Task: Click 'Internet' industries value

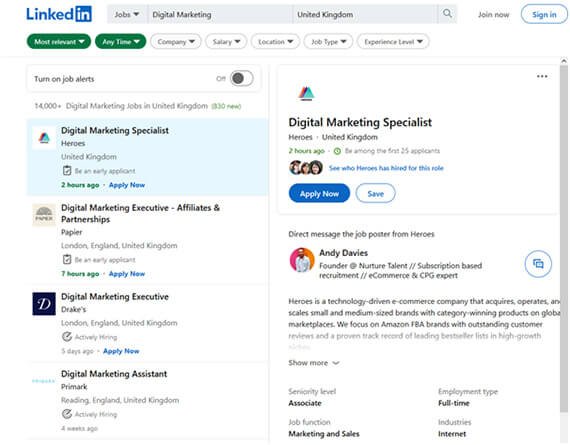Action: coord(452,434)
